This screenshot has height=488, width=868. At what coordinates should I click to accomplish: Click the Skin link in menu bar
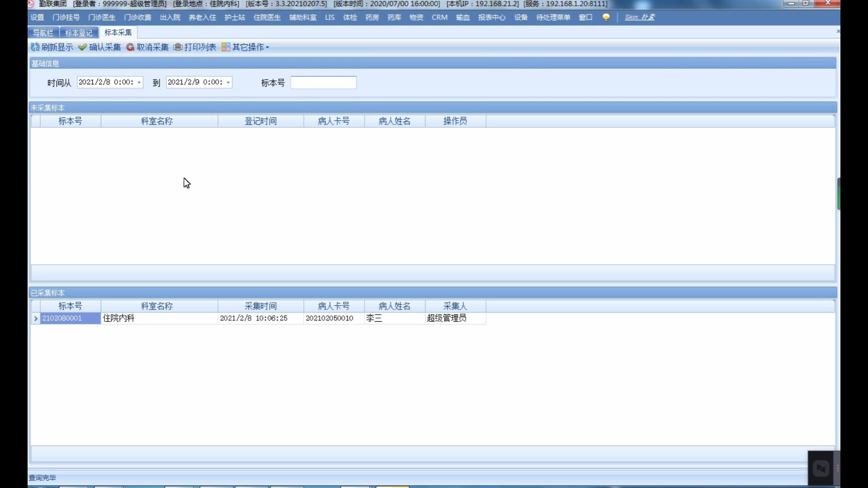pos(640,17)
